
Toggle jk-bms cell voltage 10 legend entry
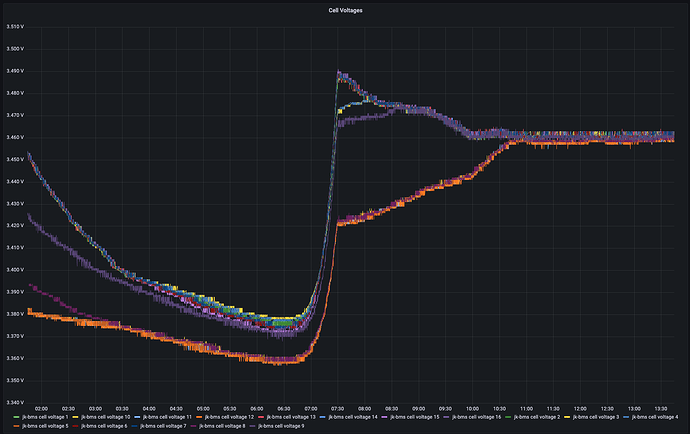(x=102, y=416)
